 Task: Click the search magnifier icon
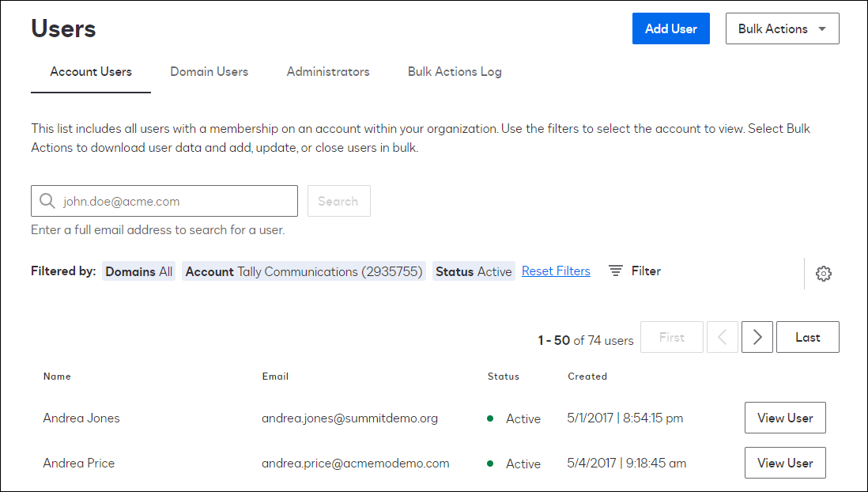47,200
